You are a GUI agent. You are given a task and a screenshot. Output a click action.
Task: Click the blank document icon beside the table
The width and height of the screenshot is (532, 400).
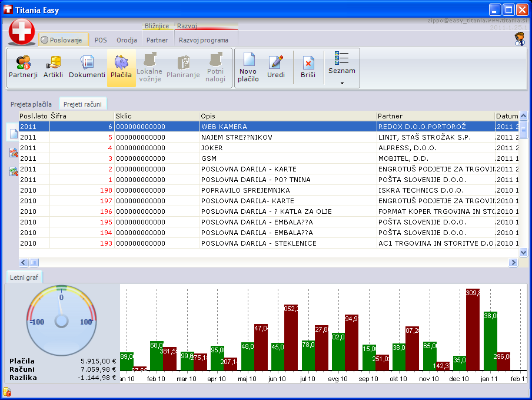pyautogui.click(x=13, y=133)
